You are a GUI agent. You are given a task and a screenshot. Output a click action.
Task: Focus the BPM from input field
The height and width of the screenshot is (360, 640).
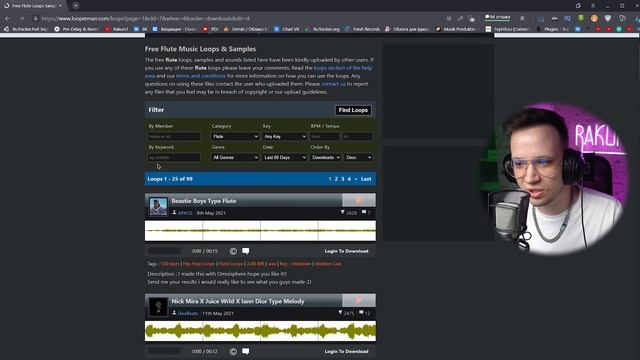tap(324, 136)
